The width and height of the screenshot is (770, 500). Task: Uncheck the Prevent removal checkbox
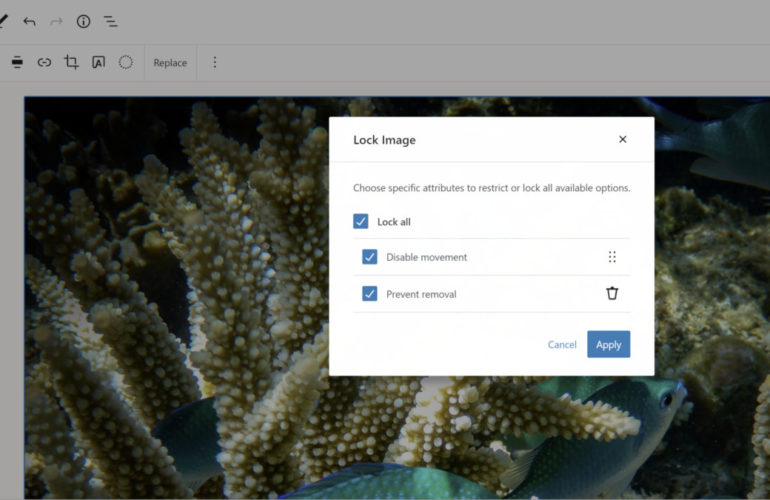pyautogui.click(x=370, y=294)
